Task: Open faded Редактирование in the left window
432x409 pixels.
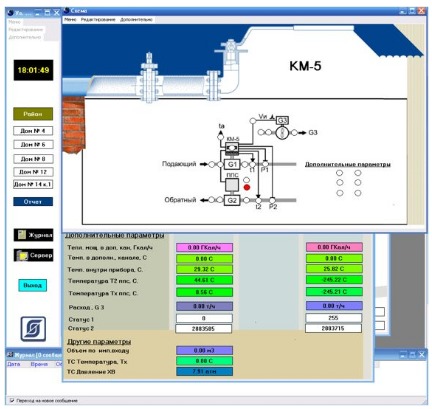Action: tap(26, 29)
